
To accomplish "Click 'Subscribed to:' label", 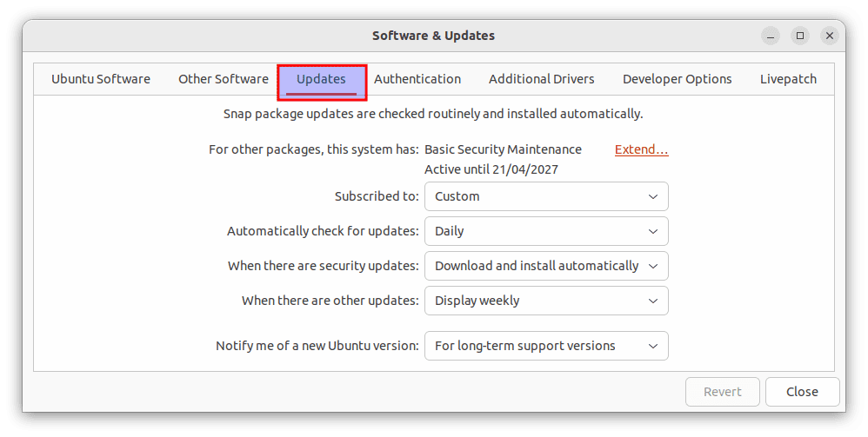I will (377, 196).
